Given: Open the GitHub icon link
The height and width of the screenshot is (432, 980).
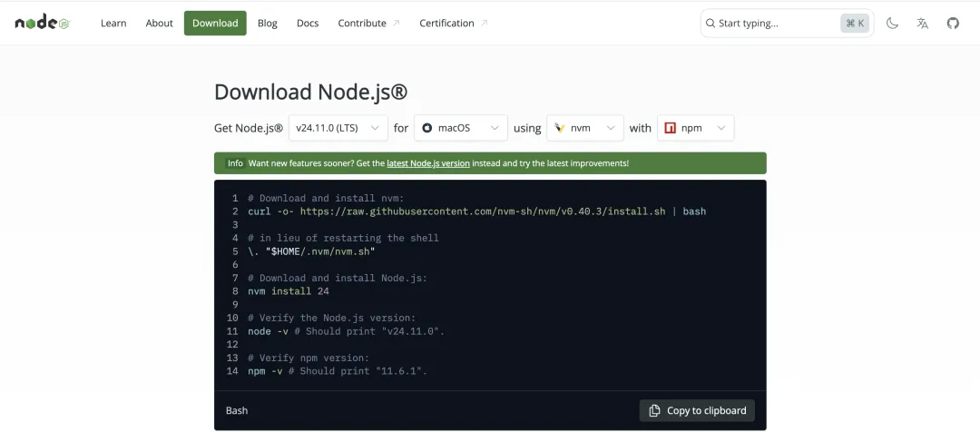Looking at the screenshot, I should pos(953,23).
